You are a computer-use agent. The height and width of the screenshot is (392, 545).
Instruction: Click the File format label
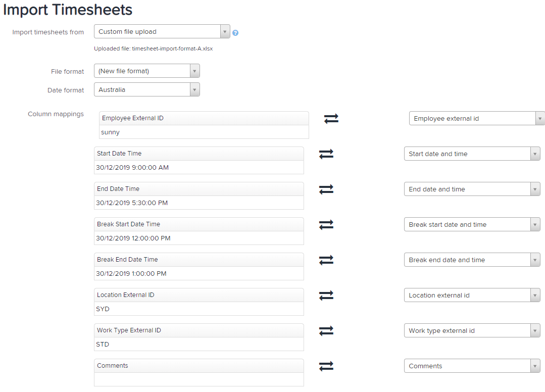tap(67, 71)
